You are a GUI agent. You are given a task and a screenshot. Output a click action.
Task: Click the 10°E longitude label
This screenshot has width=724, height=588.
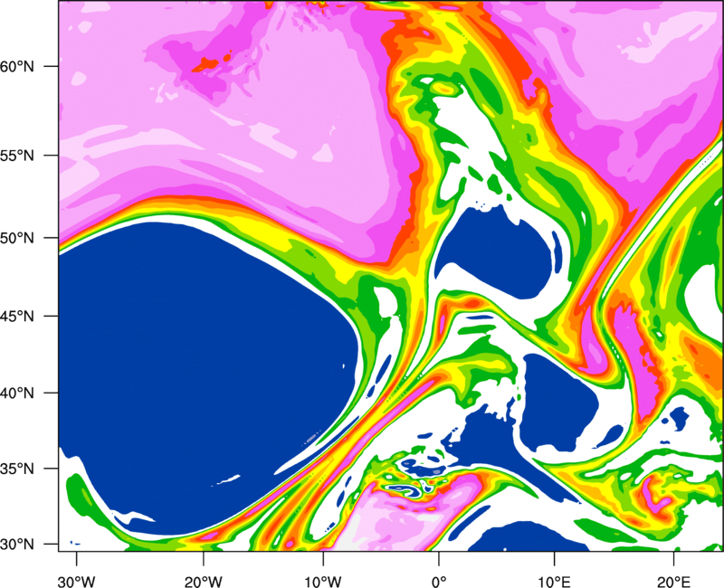(554, 582)
